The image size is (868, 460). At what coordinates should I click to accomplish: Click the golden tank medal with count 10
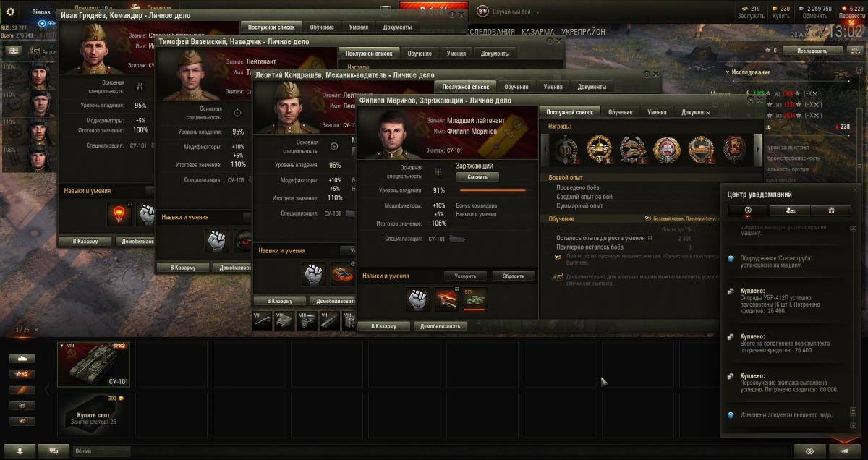coord(598,150)
